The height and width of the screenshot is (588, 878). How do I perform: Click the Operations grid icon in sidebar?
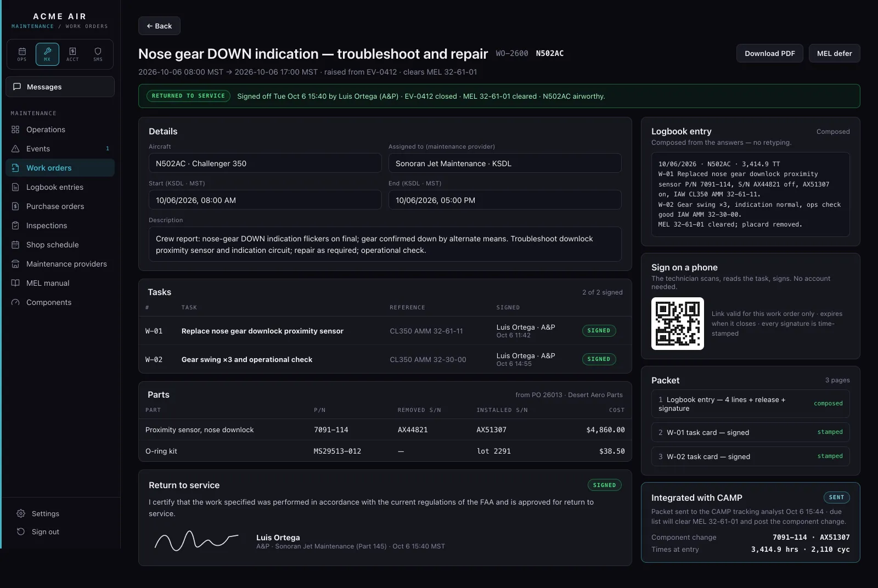click(x=15, y=129)
